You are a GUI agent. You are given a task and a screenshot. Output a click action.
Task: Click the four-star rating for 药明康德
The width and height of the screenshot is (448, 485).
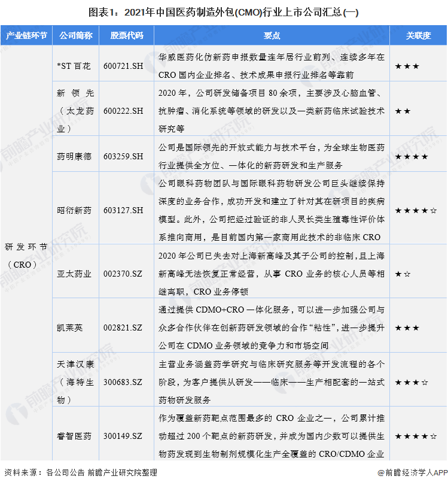pos(412,156)
